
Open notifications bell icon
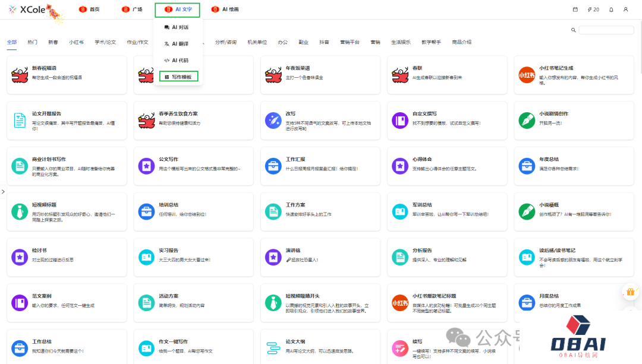tap(611, 10)
